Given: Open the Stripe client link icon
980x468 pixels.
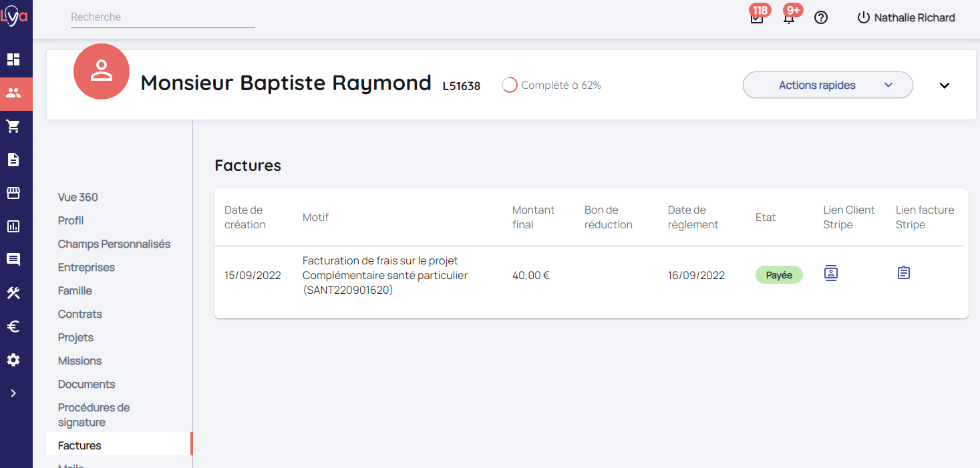Looking at the screenshot, I should pyautogui.click(x=830, y=273).
